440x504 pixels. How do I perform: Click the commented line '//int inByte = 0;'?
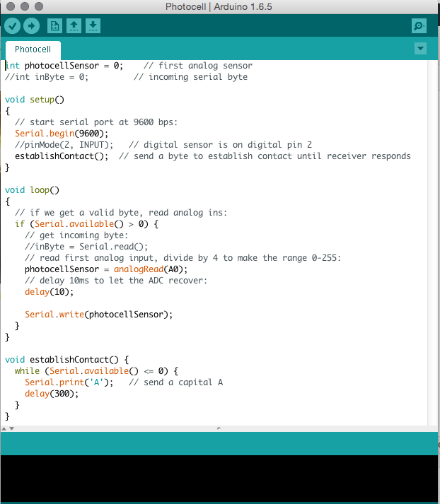(x=47, y=77)
